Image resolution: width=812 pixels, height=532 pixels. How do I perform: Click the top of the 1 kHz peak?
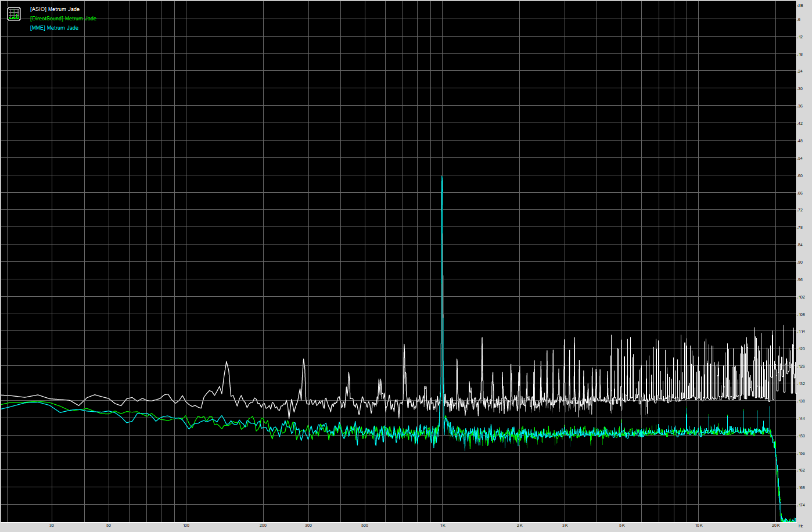coord(442,177)
